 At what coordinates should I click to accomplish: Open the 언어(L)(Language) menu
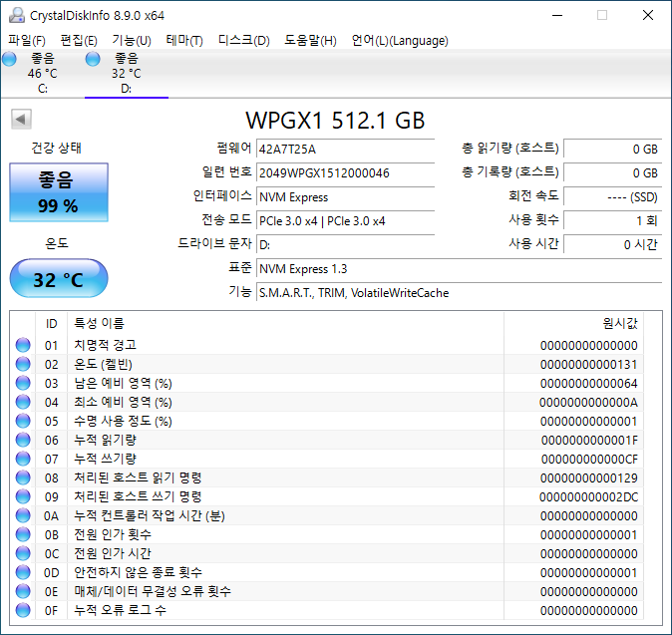[400, 40]
